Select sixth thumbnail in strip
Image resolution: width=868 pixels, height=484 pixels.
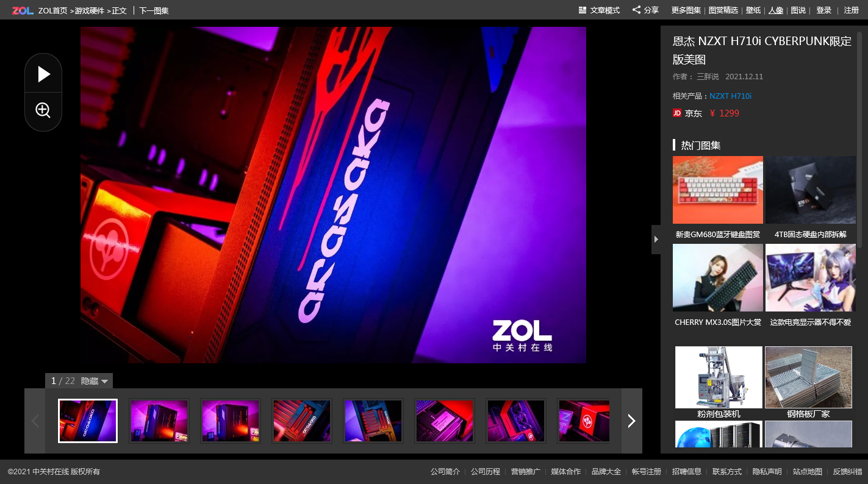coord(445,421)
